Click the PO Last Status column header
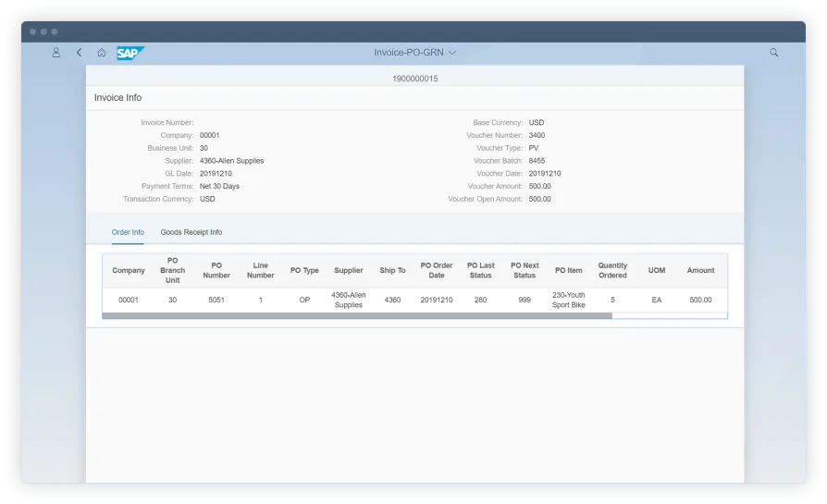The image size is (827, 504). (x=480, y=270)
